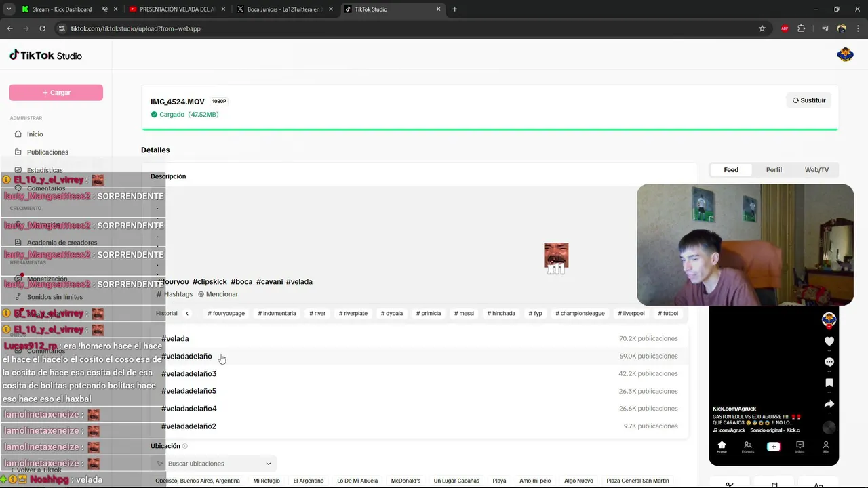The image size is (868, 488).
Task: Tap Inbox in the preview bottom bar
Action: pyautogui.click(x=800, y=447)
